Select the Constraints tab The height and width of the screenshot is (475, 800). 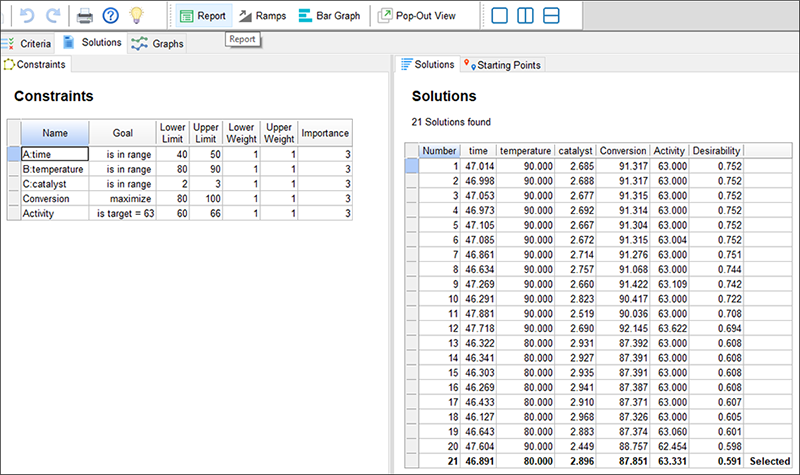35,65
